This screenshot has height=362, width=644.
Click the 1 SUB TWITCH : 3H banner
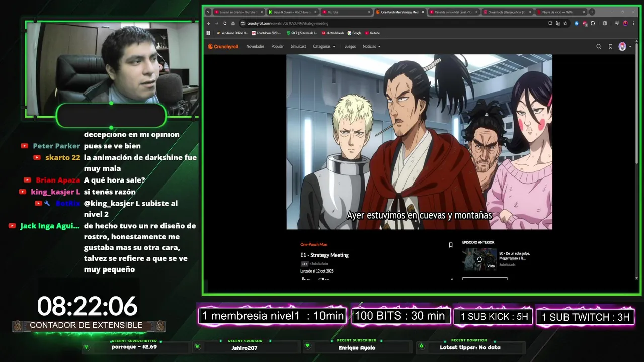pyautogui.click(x=586, y=317)
